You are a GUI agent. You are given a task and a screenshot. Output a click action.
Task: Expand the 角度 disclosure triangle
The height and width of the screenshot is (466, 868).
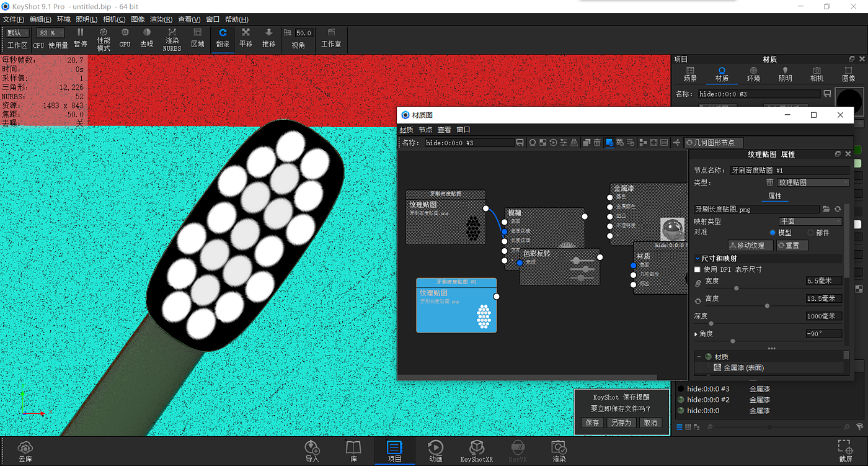(696, 334)
